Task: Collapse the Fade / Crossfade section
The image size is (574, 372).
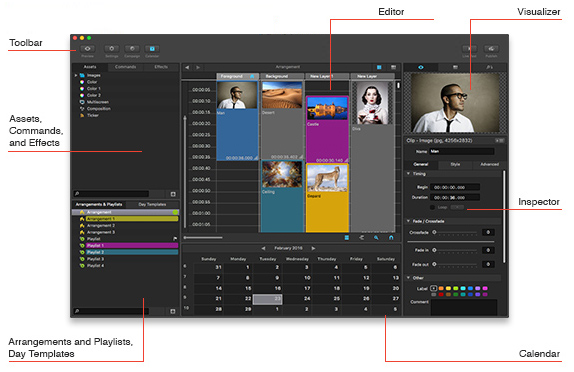Action: [409, 221]
